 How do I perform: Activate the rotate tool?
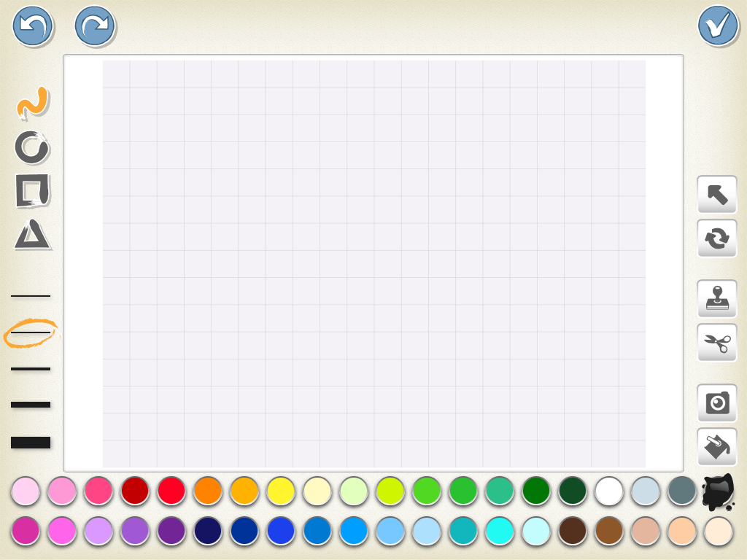[717, 238]
